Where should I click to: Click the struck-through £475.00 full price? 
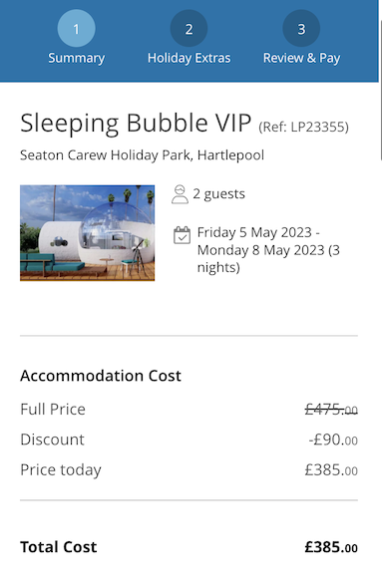point(331,410)
